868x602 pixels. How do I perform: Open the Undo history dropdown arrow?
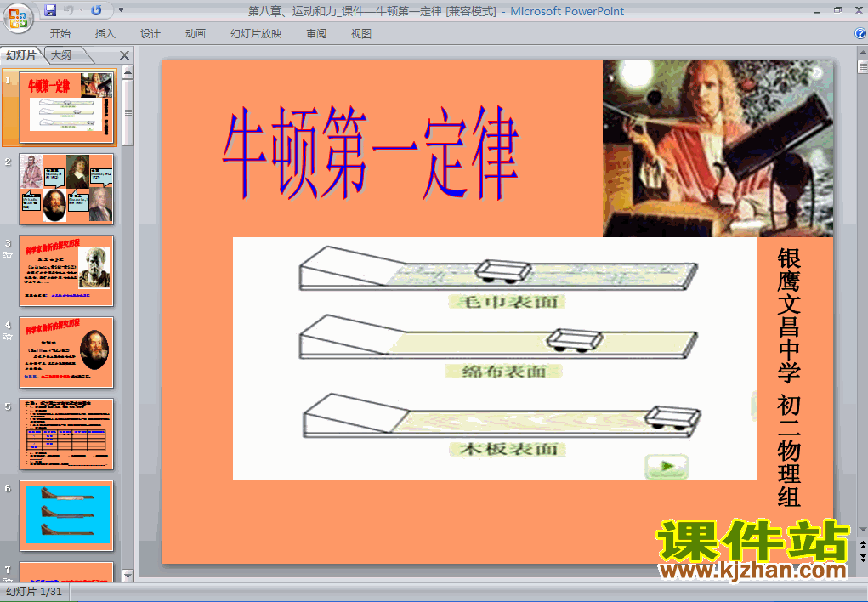(x=81, y=10)
